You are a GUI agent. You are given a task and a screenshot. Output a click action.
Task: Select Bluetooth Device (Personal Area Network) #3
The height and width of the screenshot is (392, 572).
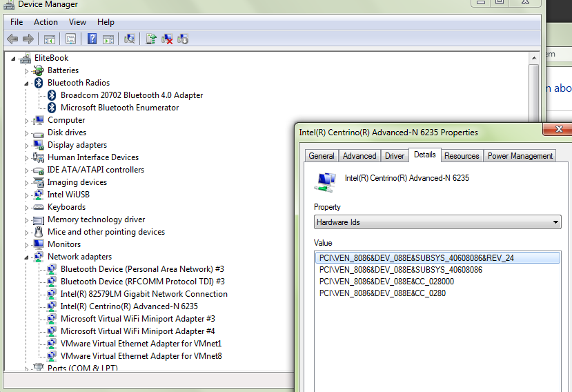(142, 269)
